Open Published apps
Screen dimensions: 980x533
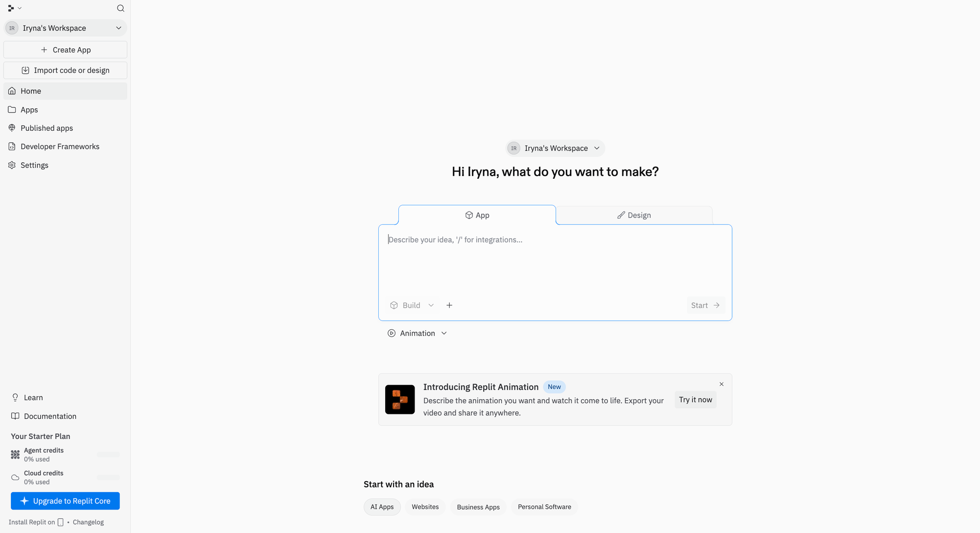click(x=46, y=128)
